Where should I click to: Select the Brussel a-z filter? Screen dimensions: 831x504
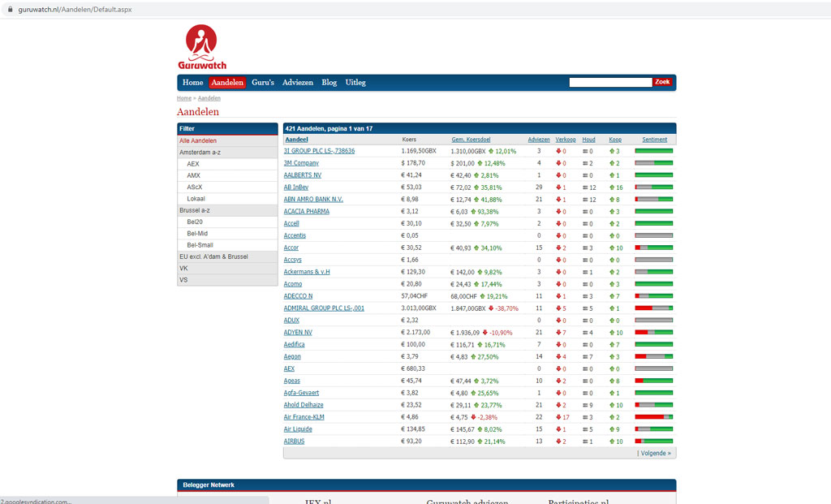[x=227, y=211]
